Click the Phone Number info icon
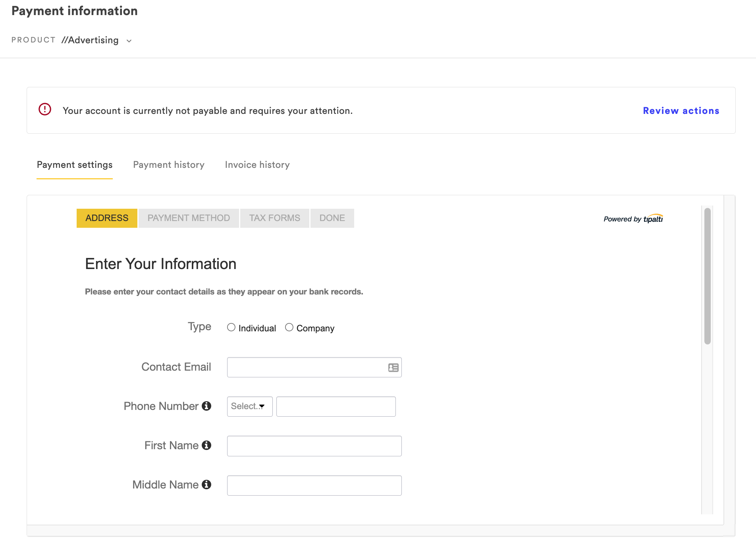This screenshot has width=756, height=550. 206,406
